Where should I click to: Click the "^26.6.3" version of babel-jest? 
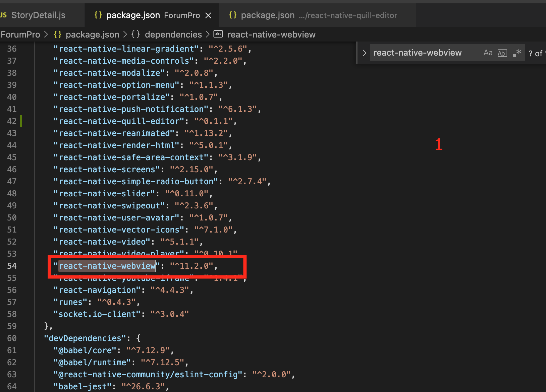pyautogui.click(x=143, y=386)
